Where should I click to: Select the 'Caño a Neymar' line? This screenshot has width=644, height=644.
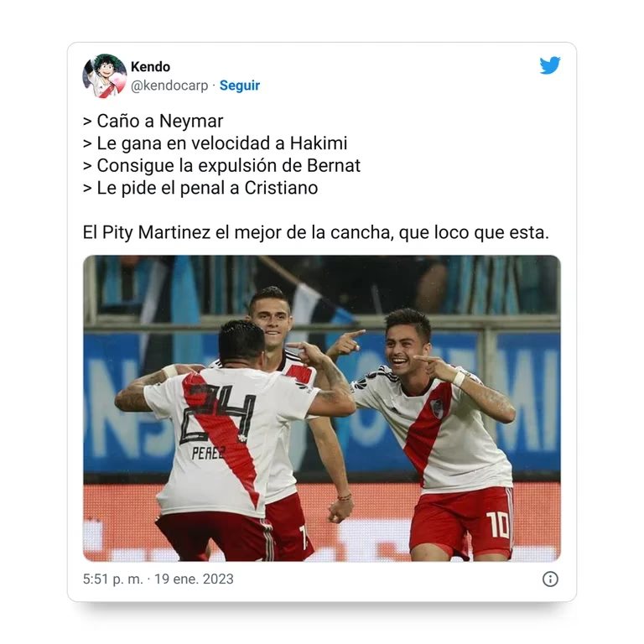[153, 121]
